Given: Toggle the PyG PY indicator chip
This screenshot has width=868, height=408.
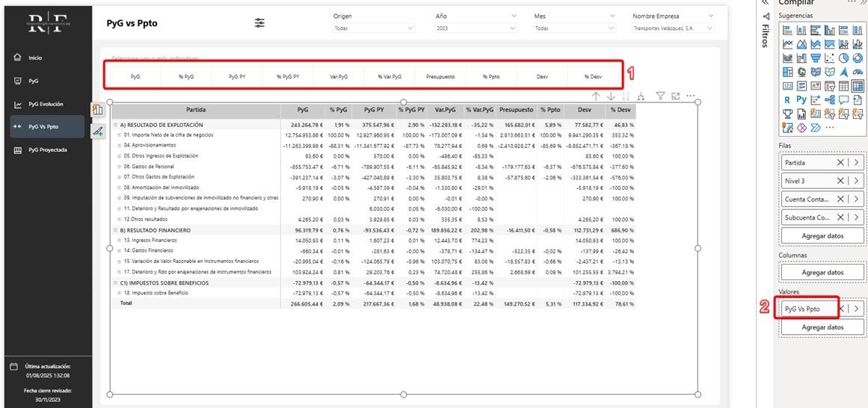Looking at the screenshot, I should [237, 76].
